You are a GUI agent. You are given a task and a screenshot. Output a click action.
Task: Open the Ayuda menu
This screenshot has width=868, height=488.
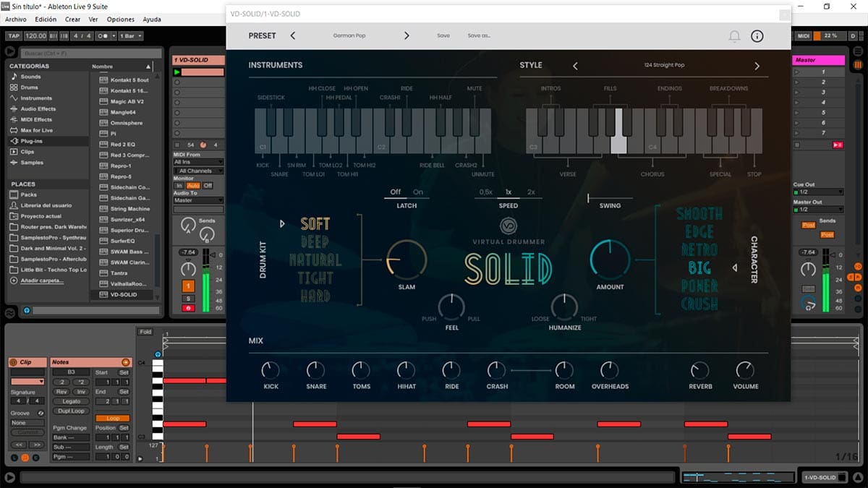152,20
